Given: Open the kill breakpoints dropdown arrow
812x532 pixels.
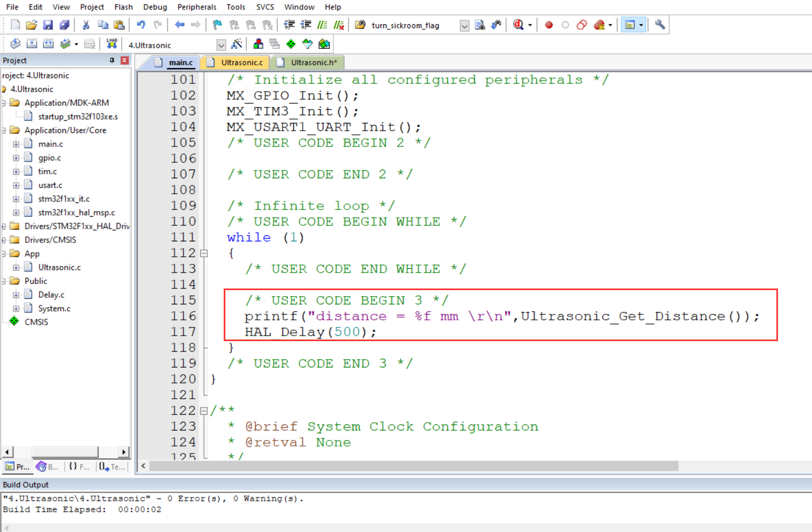Looking at the screenshot, I should [610, 25].
